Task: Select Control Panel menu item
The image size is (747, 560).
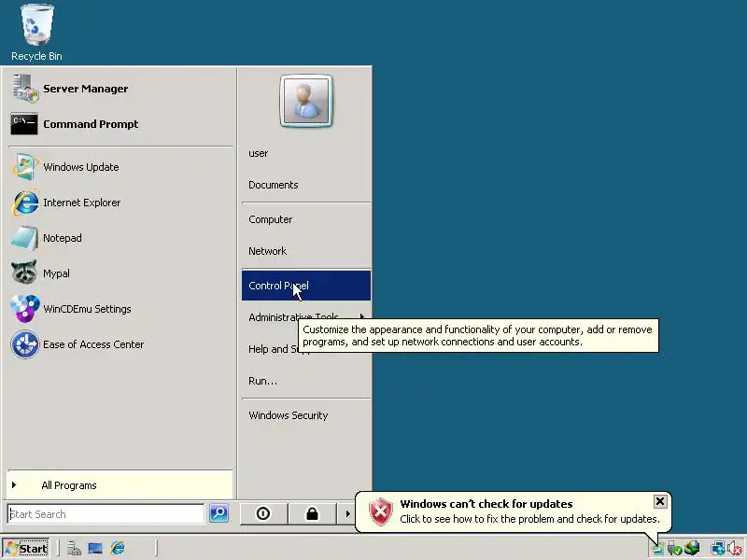Action: click(x=306, y=286)
